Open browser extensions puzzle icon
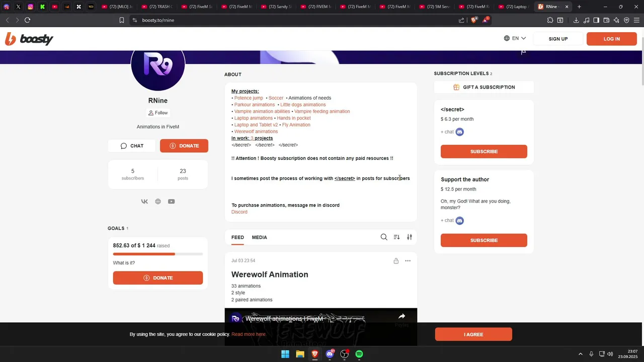 (x=550, y=20)
